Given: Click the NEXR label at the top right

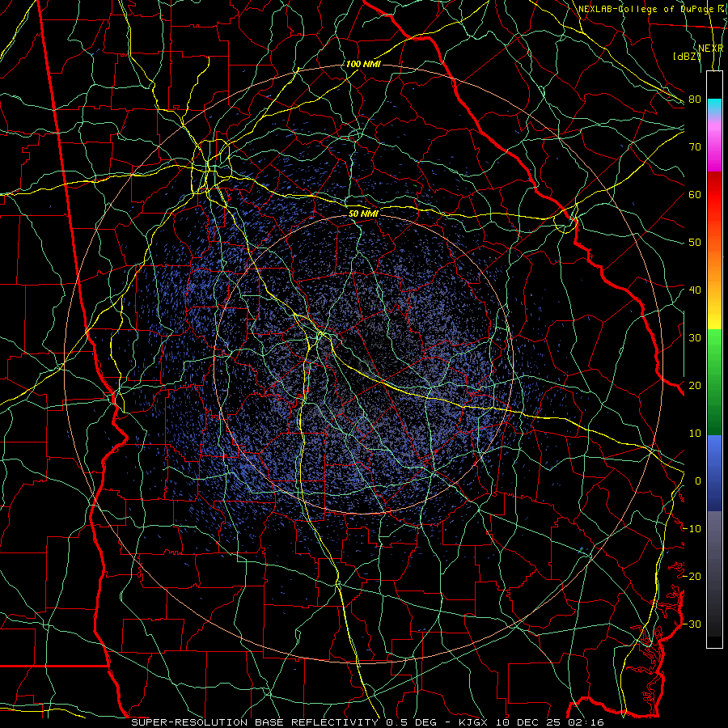Looking at the screenshot, I should 711,49.
